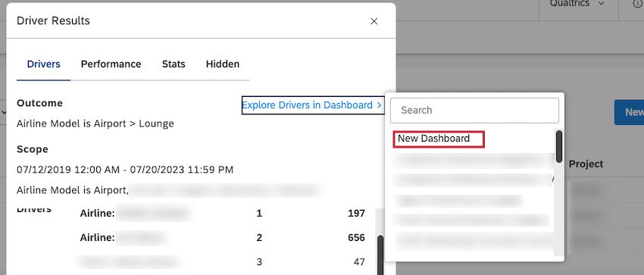The image size is (644, 275).
Task: Click the drivers table scrollbar
Action: [380, 255]
